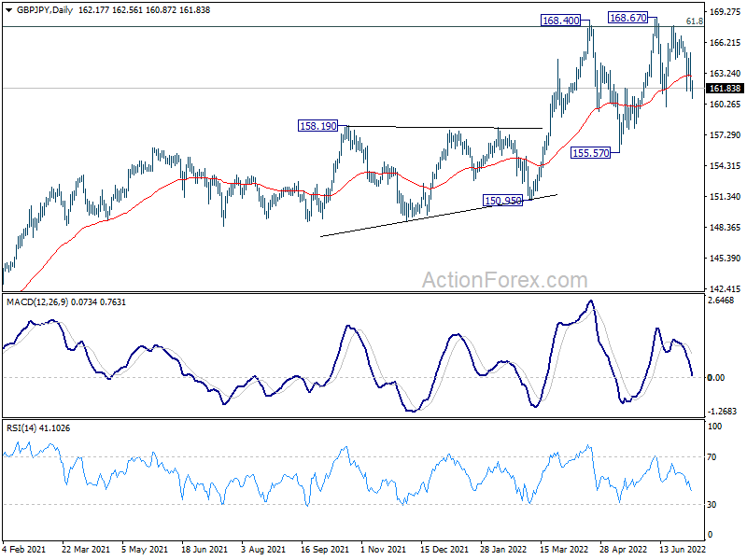This screenshot has width=747, height=560.
Task: Click the 150.950 support label
Action: (502, 201)
